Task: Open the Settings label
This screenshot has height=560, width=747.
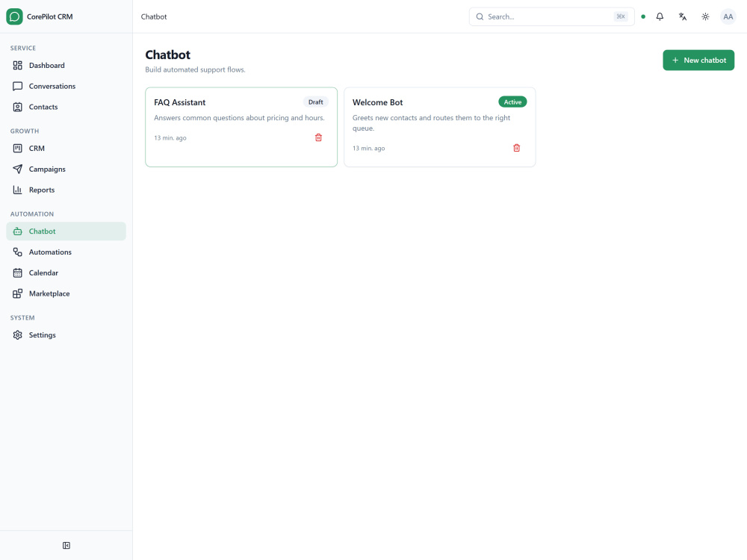Action: [42, 335]
